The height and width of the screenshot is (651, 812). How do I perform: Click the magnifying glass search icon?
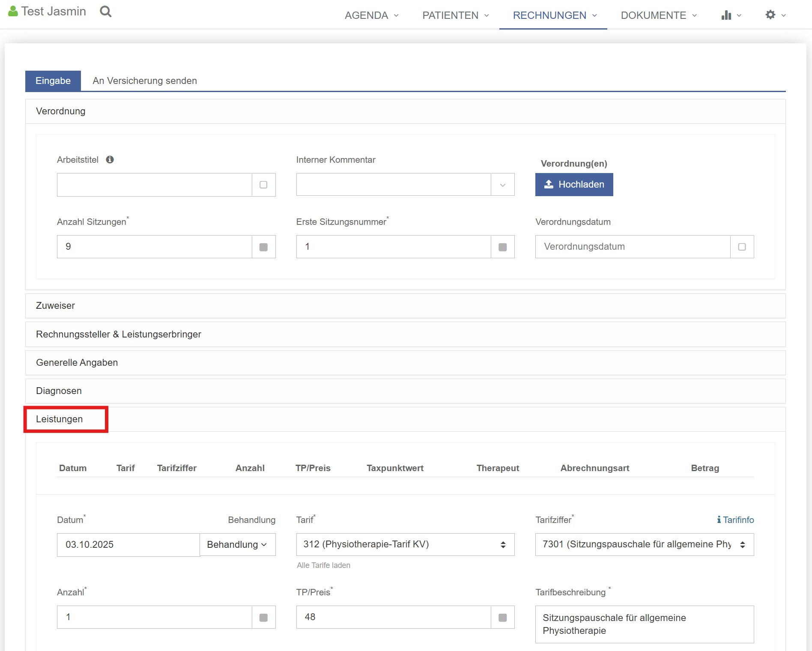(x=105, y=12)
